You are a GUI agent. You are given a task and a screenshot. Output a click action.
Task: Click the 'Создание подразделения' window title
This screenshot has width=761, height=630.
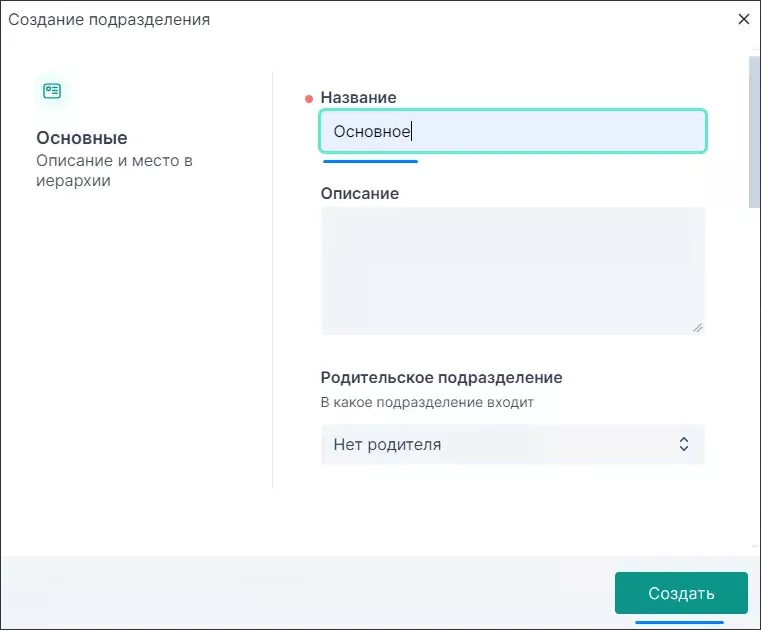[x=109, y=19]
